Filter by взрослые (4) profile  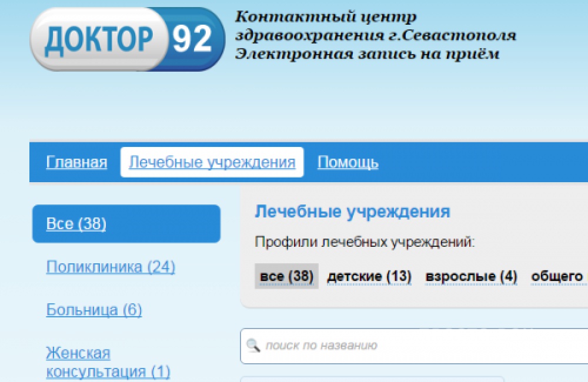tap(471, 276)
